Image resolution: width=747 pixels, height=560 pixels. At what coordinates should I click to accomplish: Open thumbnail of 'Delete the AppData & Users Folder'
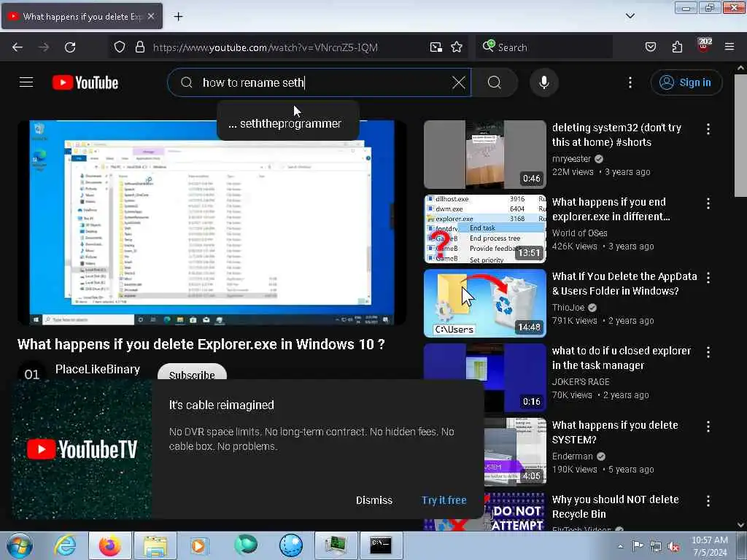(484, 303)
